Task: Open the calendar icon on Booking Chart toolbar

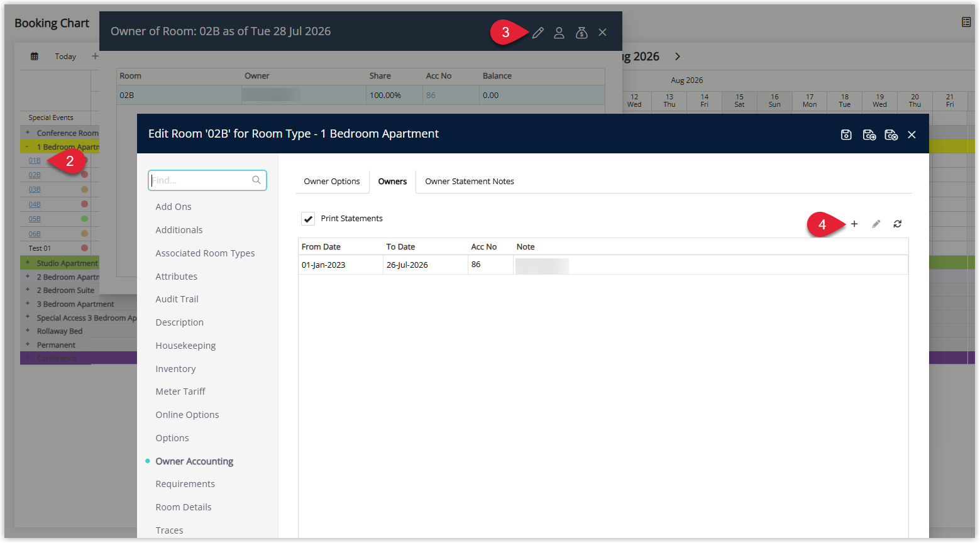Action: (35, 57)
